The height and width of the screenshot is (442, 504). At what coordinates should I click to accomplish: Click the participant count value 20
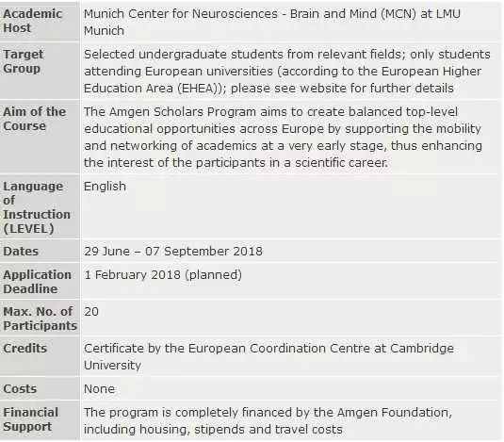[91, 312]
